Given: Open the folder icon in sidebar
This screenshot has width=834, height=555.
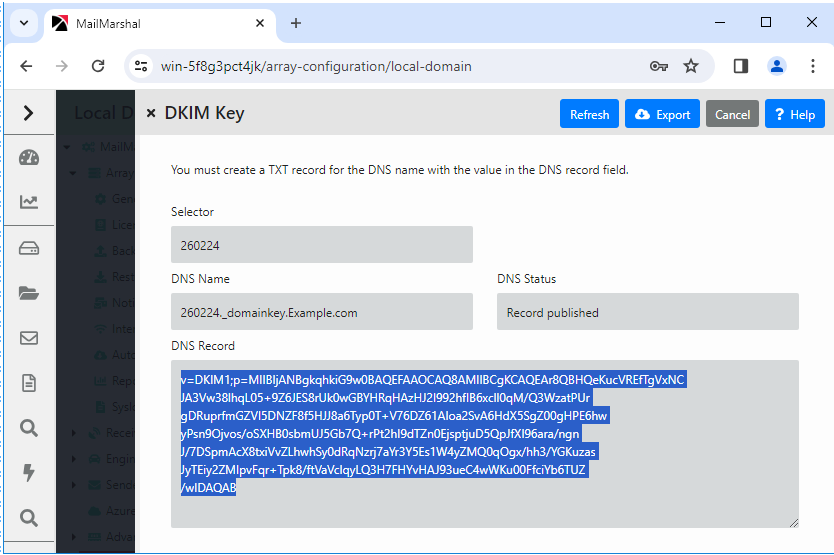Looking at the screenshot, I should pos(28,293).
